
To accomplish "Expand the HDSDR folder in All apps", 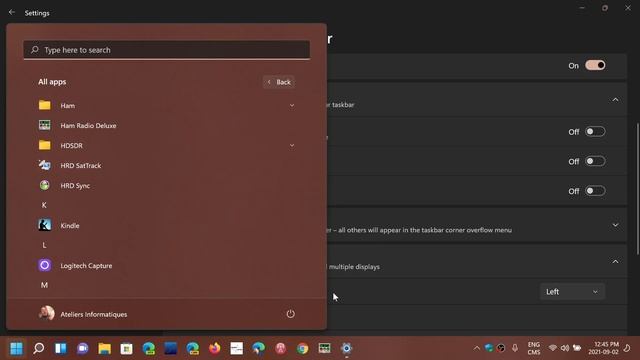I will [x=167, y=145].
